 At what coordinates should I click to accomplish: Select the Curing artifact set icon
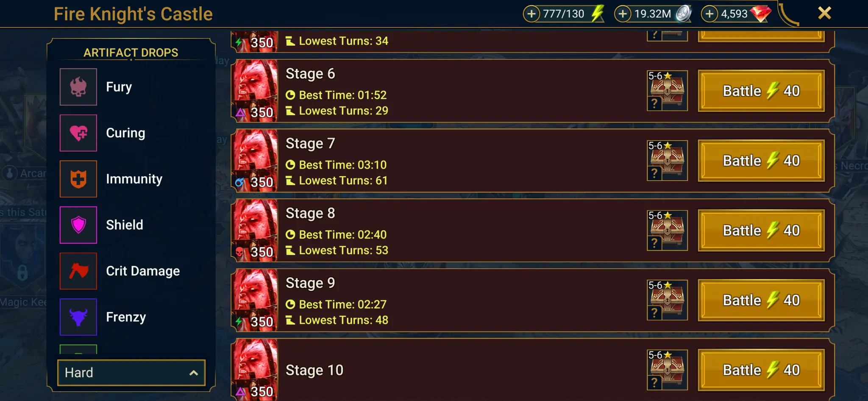(x=78, y=133)
